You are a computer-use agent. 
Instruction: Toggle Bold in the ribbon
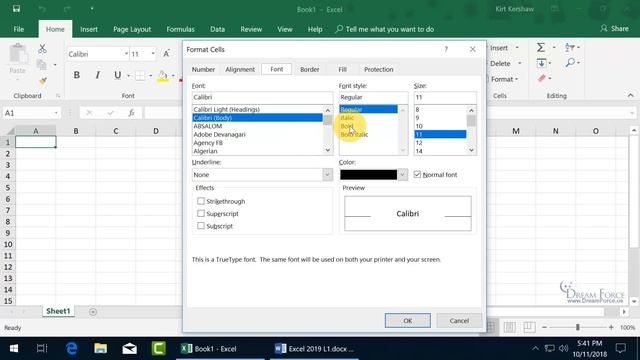pos(77,75)
